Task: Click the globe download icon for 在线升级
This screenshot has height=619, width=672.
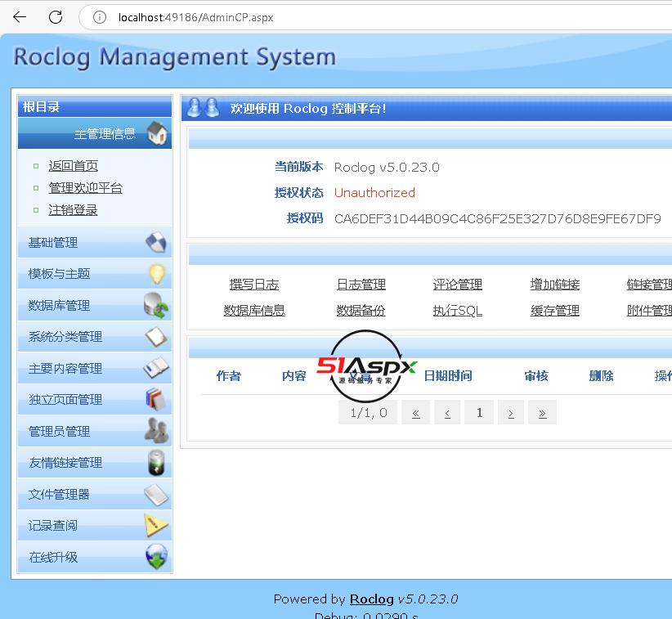Action: point(156,557)
